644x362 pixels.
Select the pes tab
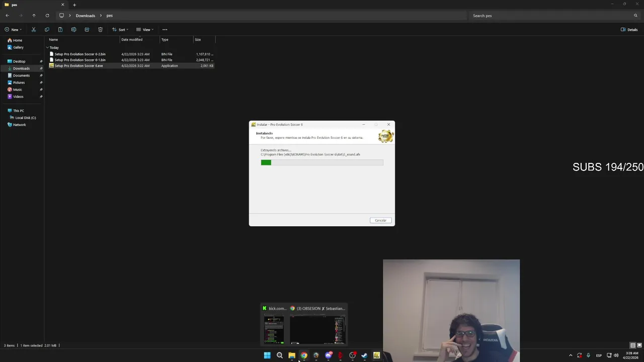coord(34,5)
